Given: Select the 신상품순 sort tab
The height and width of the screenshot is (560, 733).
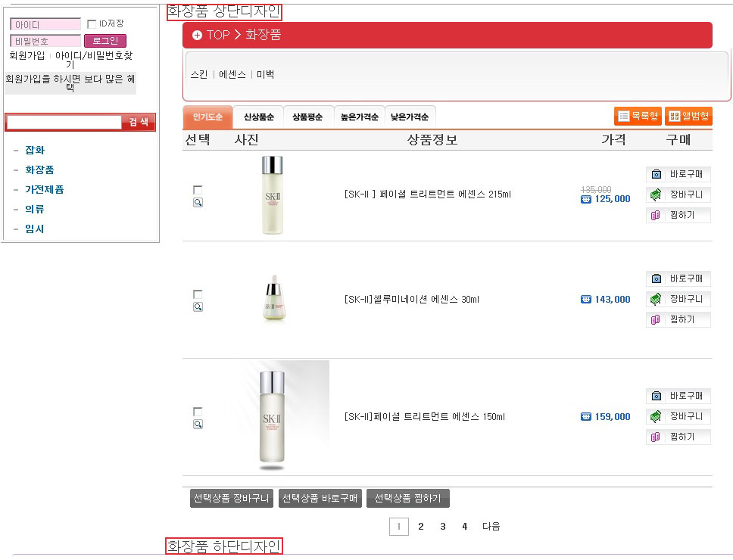Looking at the screenshot, I should click(258, 117).
